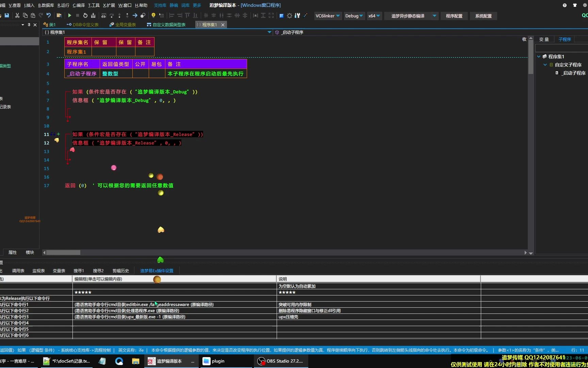
Task: Switch to the 全局变量表 tab
Action: coord(122,25)
